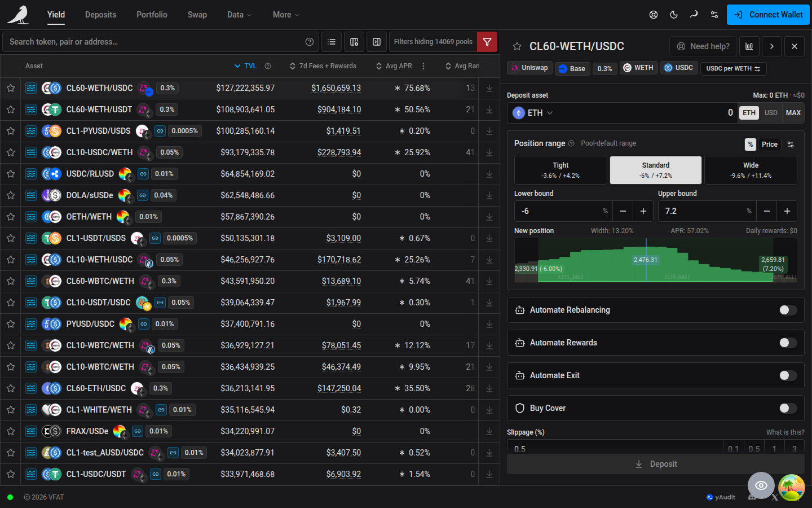
Task: Toggle the Buy Cover switch
Action: click(788, 408)
